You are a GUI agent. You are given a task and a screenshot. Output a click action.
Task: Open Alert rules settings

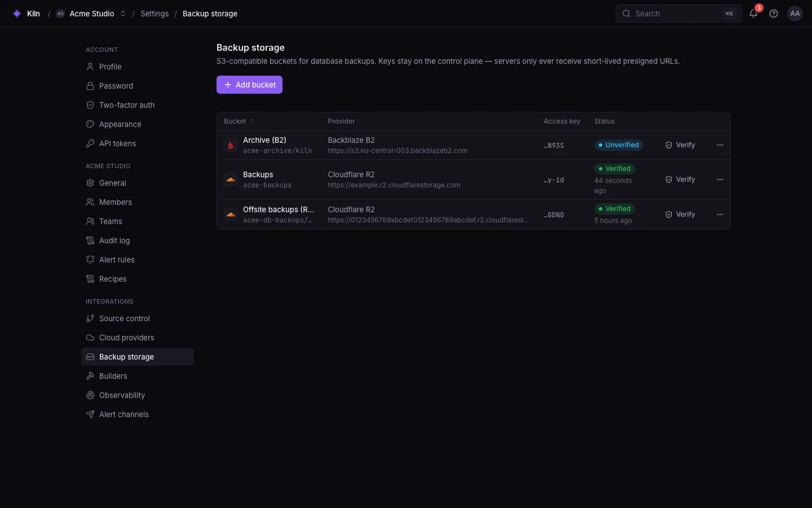138,260
